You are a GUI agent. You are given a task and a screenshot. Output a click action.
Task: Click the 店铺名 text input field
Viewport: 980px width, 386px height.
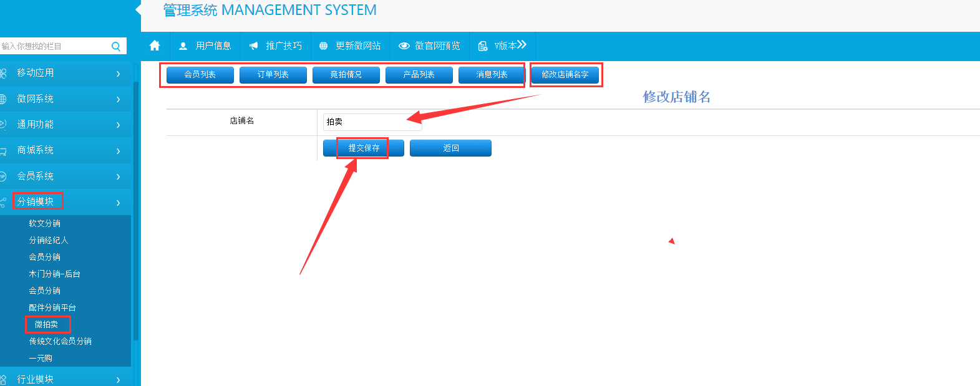(372, 122)
